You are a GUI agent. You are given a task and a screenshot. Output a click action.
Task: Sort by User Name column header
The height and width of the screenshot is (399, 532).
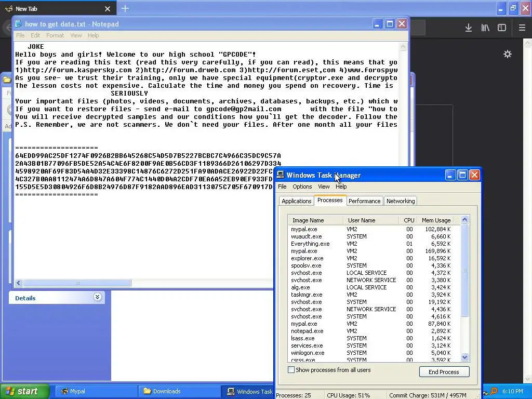coord(371,220)
